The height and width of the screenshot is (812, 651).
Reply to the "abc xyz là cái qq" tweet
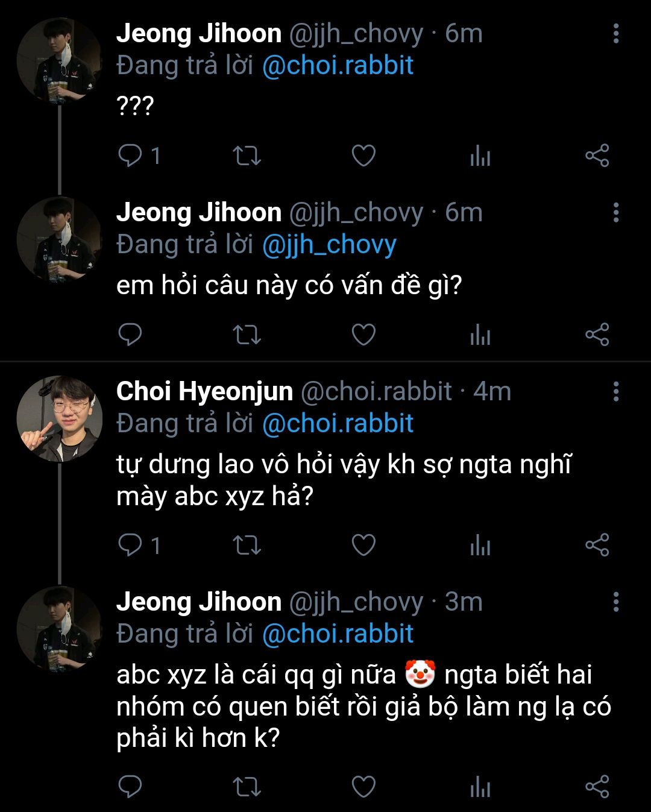click(x=130, y=786)
